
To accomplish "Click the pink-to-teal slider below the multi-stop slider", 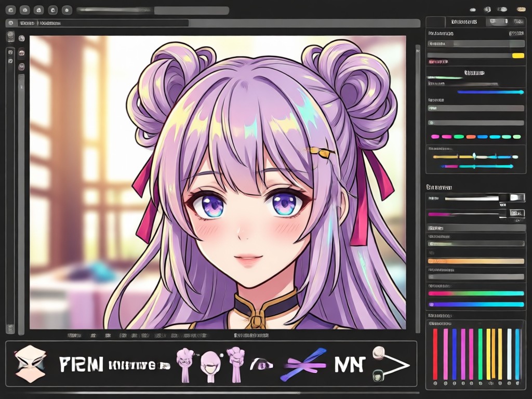I will point(477,166).
